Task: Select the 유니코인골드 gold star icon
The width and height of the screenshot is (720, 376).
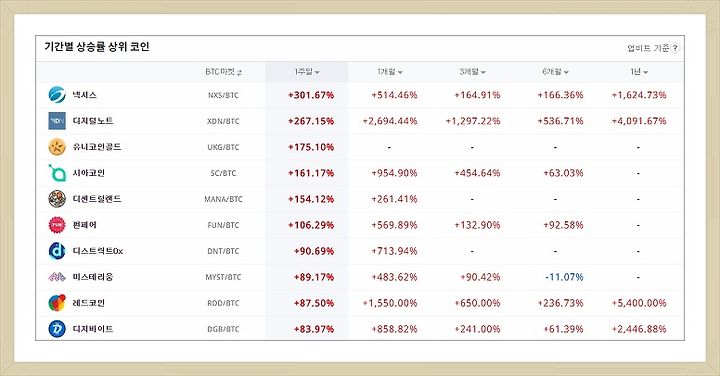Action: 57,147
